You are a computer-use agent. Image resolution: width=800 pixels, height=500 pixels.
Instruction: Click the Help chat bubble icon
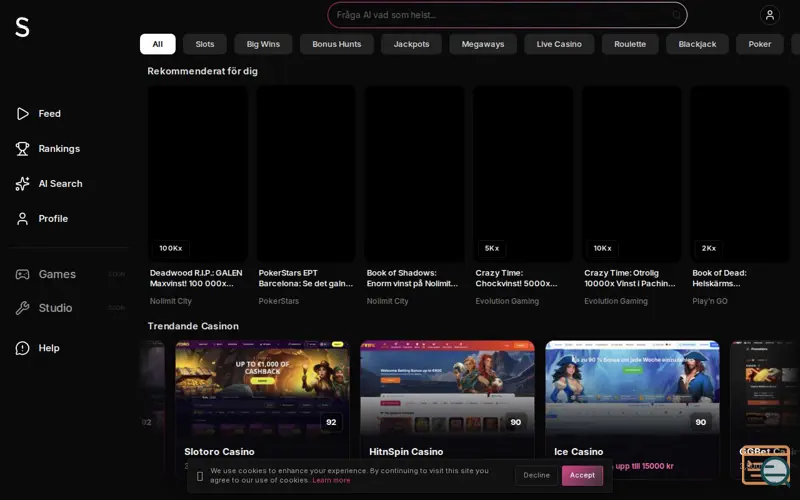(x=22, y=348)
